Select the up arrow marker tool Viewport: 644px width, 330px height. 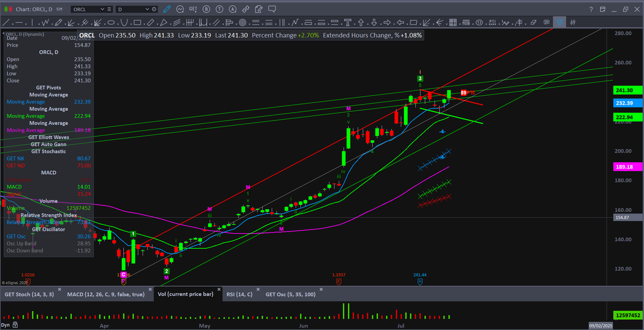[361, 22]
